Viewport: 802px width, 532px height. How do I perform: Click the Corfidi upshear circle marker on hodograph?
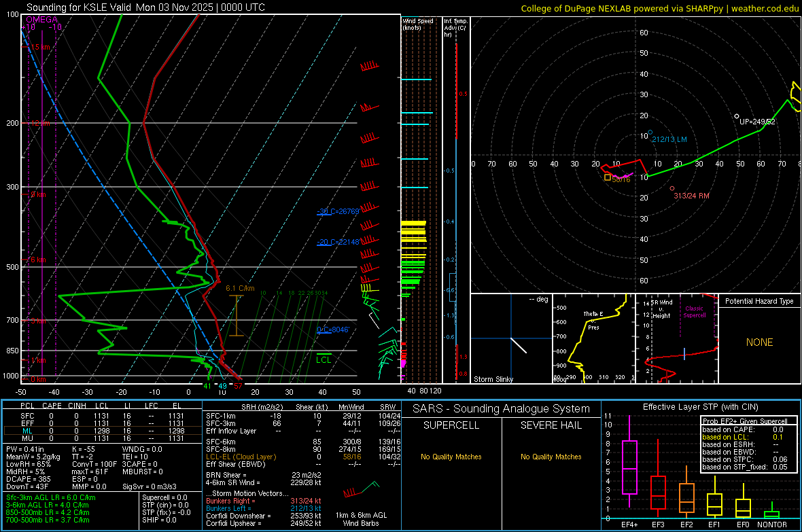click(x=737, y=117)
